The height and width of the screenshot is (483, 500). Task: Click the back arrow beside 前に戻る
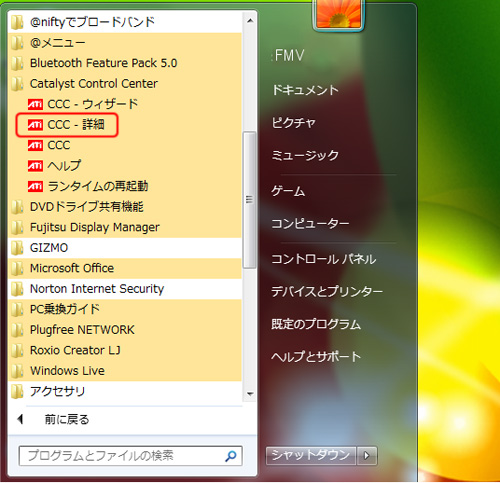coord(20,419)
